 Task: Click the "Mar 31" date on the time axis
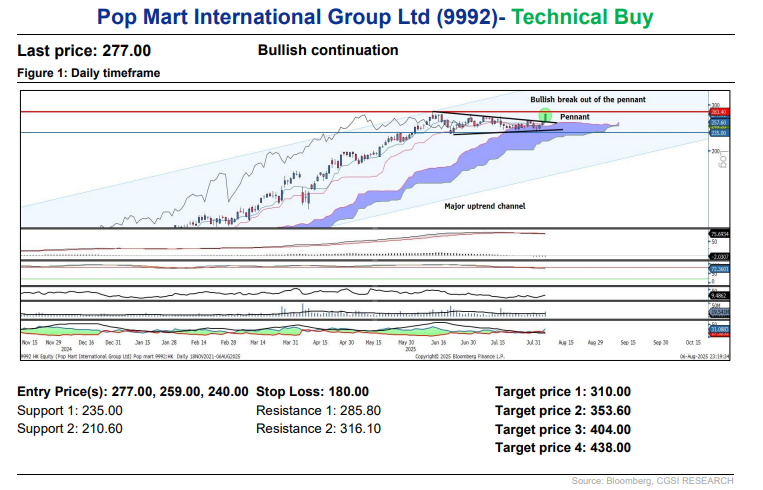291,343
